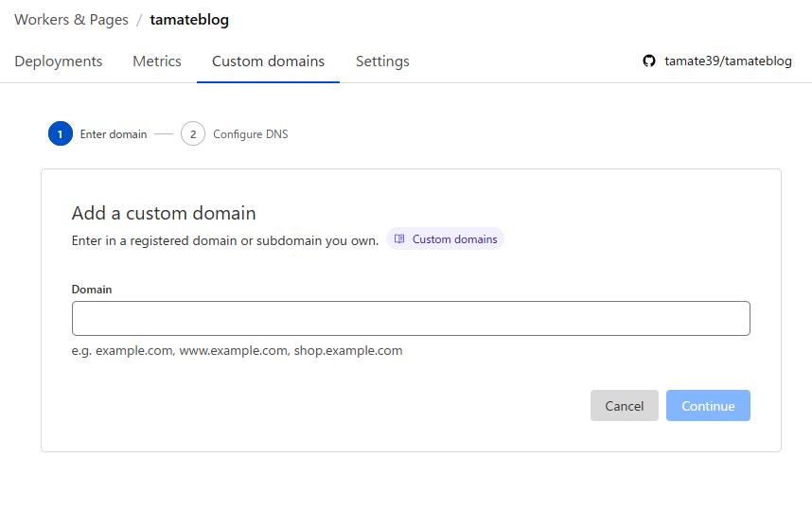Switch to the Metrics tab

click(157, 62)
